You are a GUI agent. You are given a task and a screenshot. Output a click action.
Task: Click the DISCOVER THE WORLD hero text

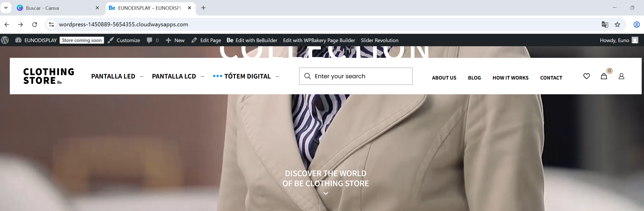(326, 178)
